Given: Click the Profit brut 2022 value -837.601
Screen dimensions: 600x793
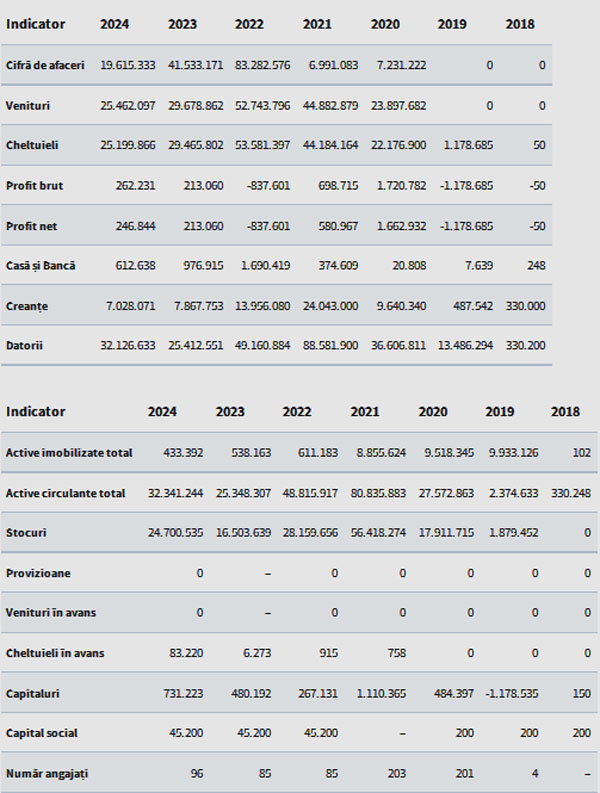Looking at the screenshot, I should 268,186.
